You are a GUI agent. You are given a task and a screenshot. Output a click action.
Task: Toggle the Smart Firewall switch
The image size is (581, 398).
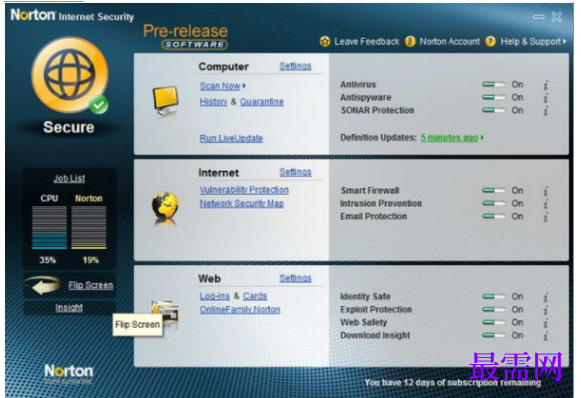coord(494,190)
